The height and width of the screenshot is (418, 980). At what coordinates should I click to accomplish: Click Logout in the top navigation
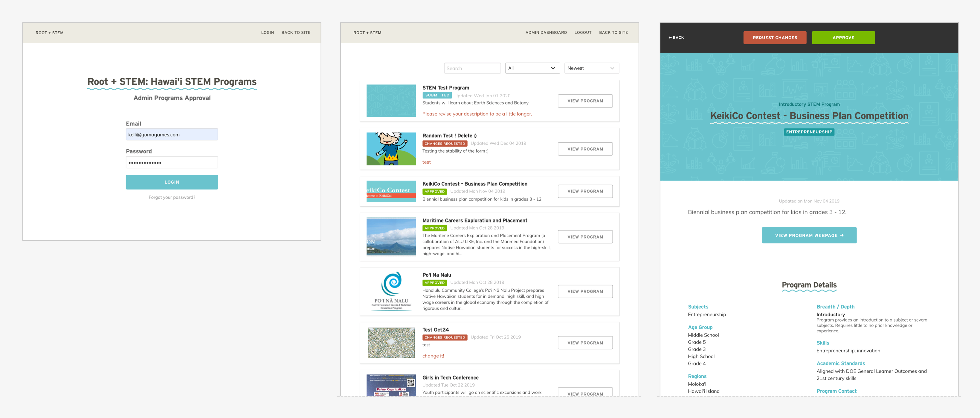pos(582,33)
